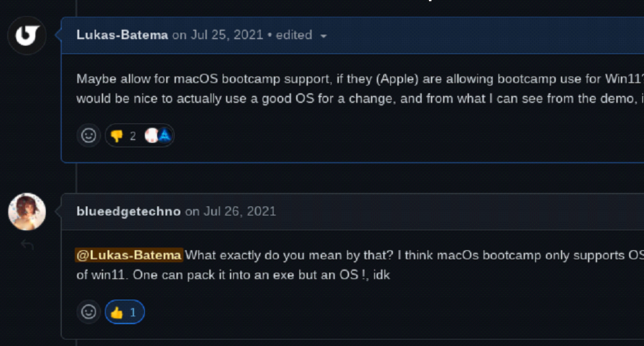Open Lukas-Batema's profile avatar
The image size is (644, 346).
point(27,35)
